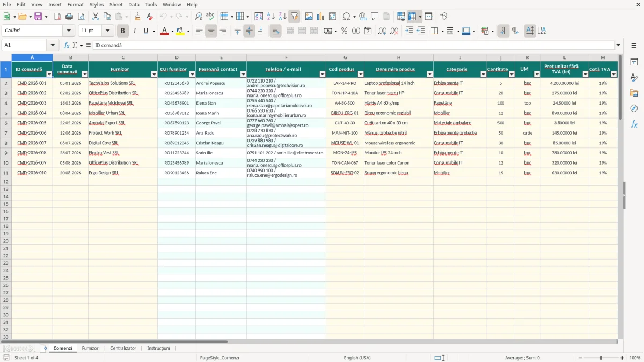Open the Data menu
This screenshot has width=644, height=362.
click(134, 4)
